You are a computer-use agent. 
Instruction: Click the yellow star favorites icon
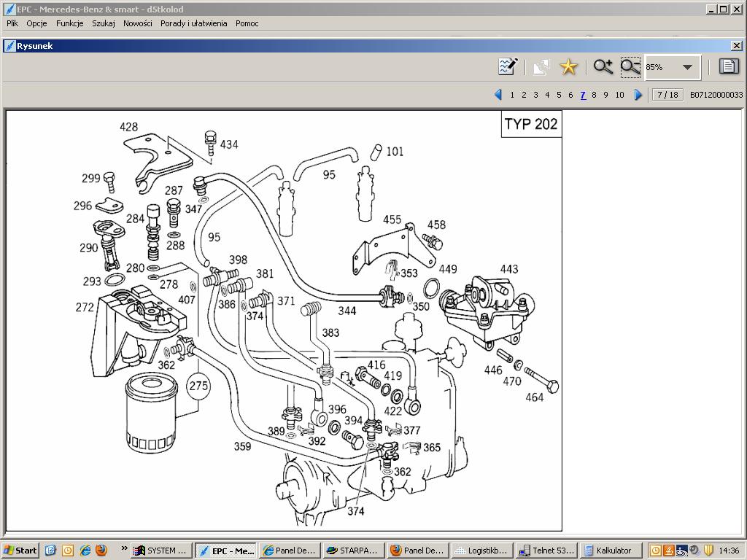coord(568,67)
